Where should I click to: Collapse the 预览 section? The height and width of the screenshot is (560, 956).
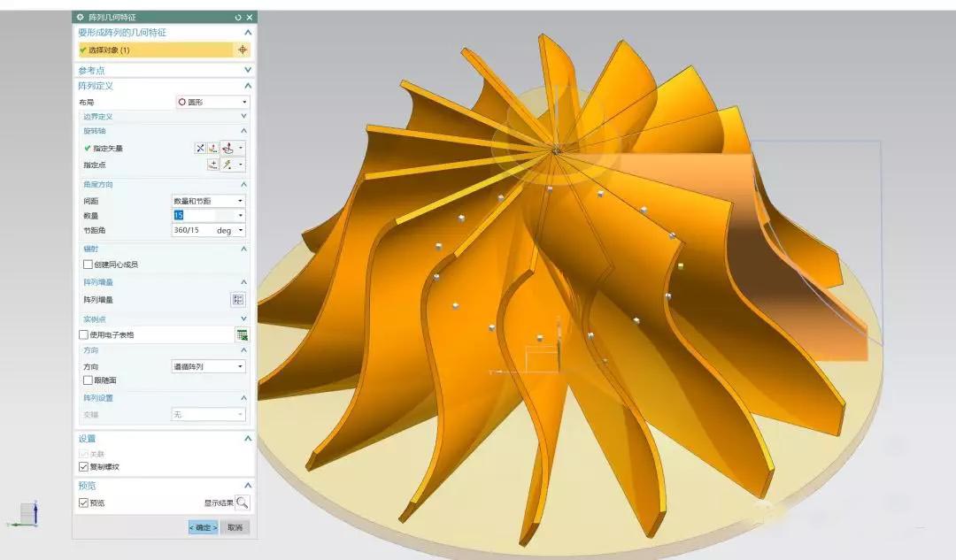click(x=248, y=485)
